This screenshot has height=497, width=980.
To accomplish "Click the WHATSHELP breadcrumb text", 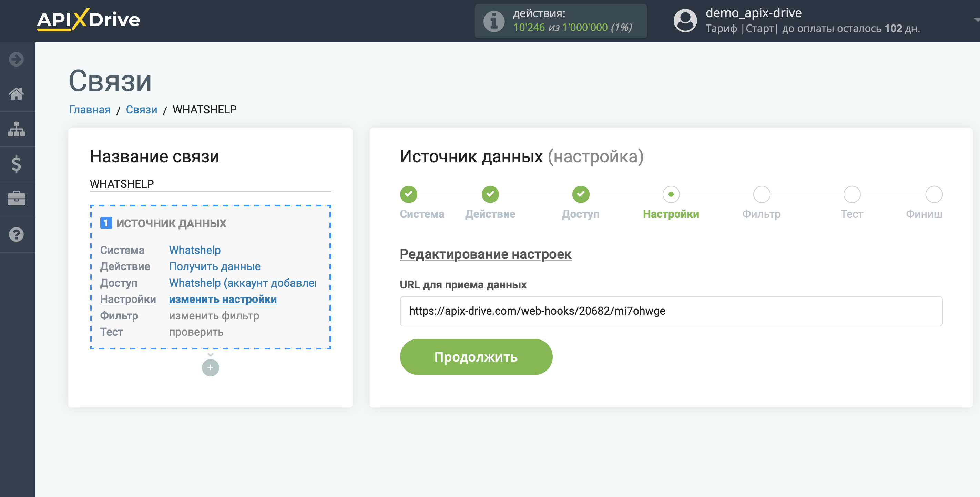I will [205, 110].
